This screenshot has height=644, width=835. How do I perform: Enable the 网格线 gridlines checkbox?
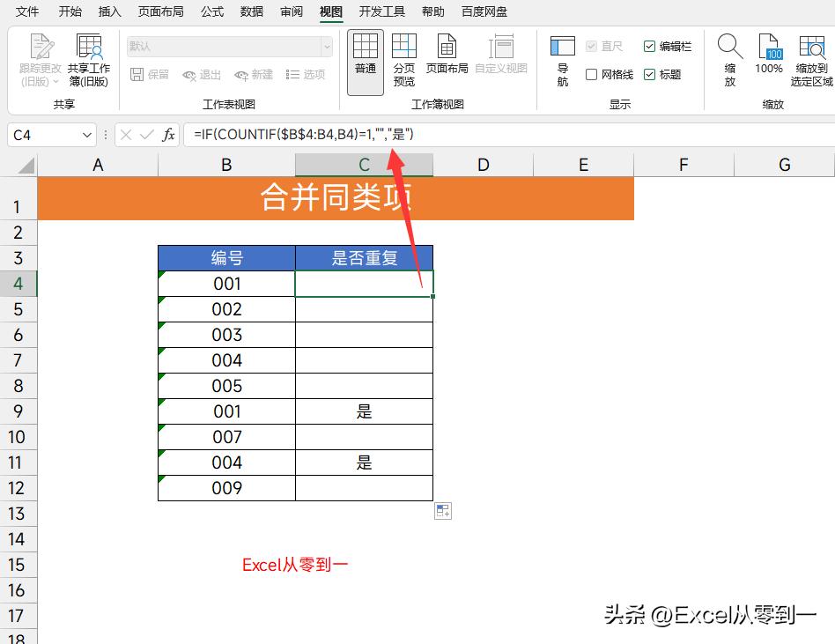coord(594,74)
